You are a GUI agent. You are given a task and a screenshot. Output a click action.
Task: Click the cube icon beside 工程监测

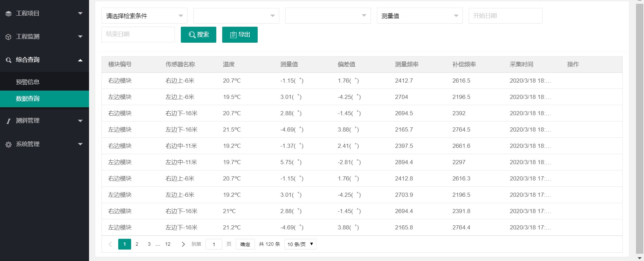9,37
